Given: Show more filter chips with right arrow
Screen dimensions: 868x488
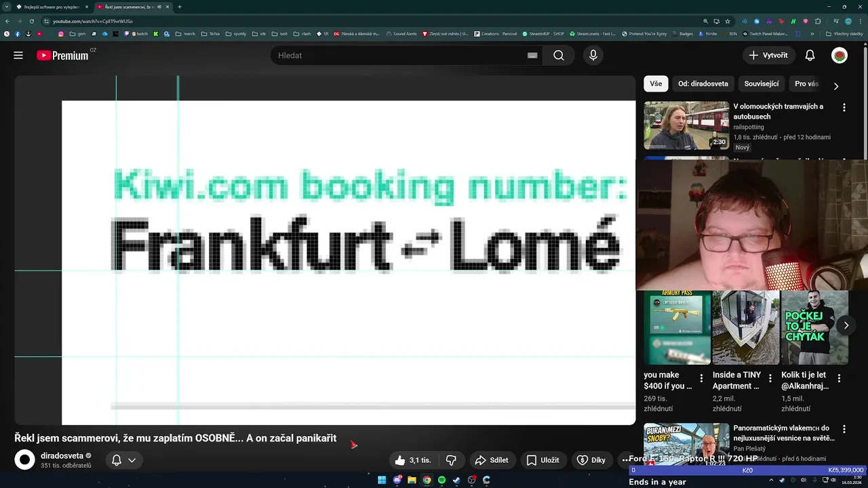Looking at the screenshot, I should [836, 86].
